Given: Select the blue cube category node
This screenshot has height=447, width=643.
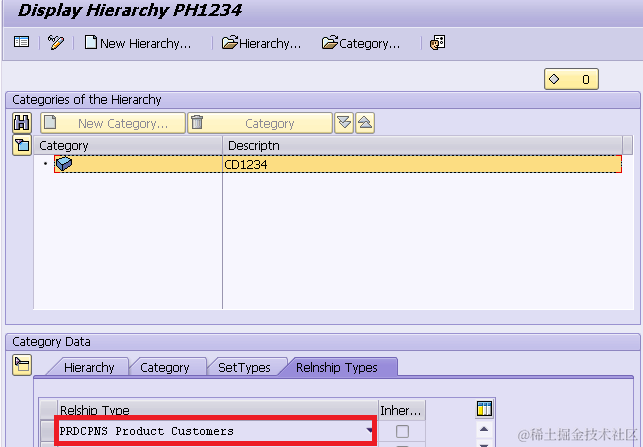Looking at the screenshot, I should click(x=64, y=164).
